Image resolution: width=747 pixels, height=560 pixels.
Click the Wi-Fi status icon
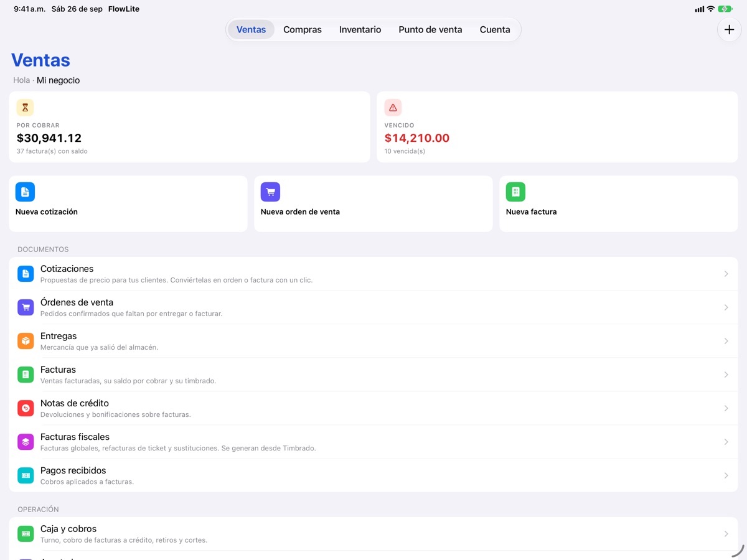point(710,9)
